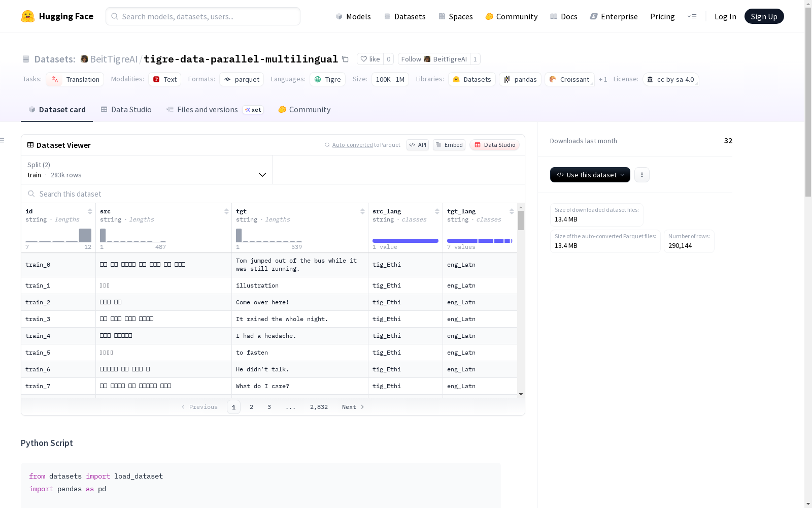Click the Hugging Face logo emoji
This screenshot has height=508, width=812.
(28, 16)
